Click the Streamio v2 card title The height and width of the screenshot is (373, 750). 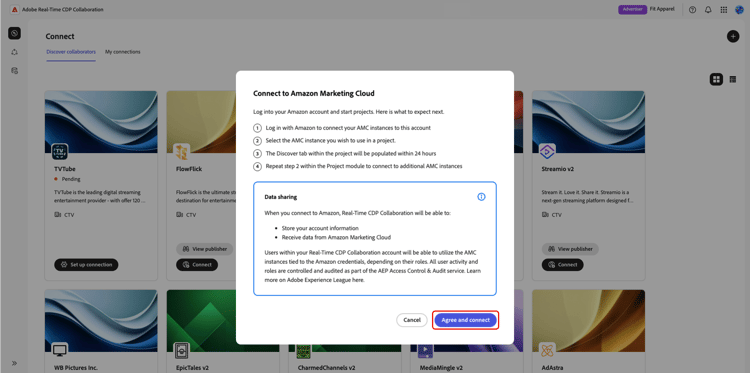coord(557,169)
